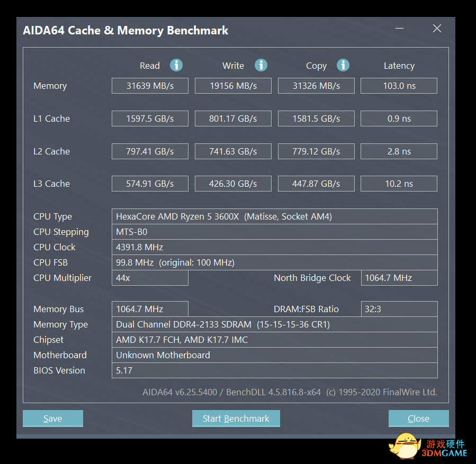Click L1 Cache write 801.17 GB/s

pos(233,119)
